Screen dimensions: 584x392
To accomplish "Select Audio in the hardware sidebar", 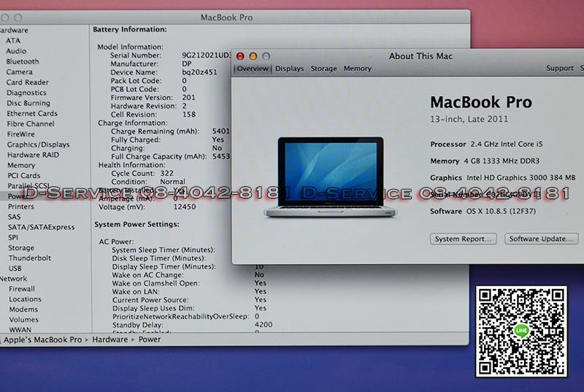I will coord(16,51).
